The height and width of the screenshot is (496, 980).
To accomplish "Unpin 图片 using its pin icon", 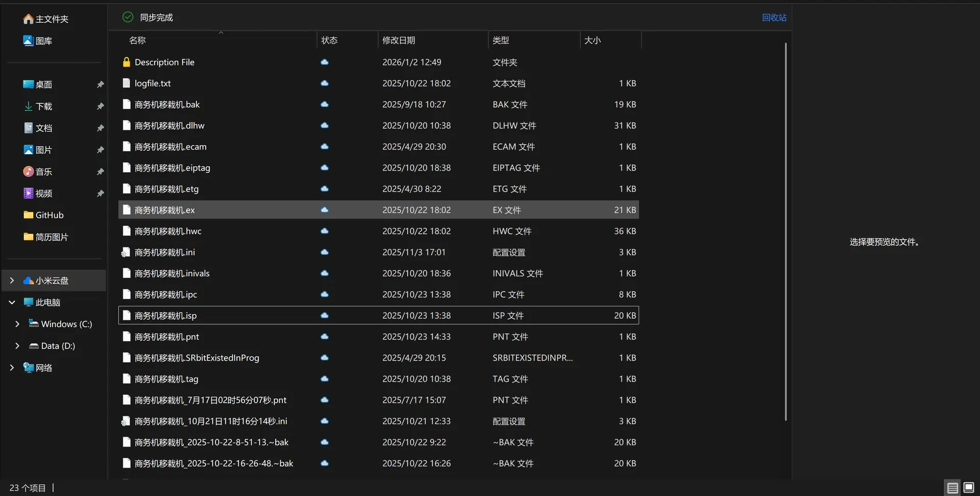I will 100,150.
